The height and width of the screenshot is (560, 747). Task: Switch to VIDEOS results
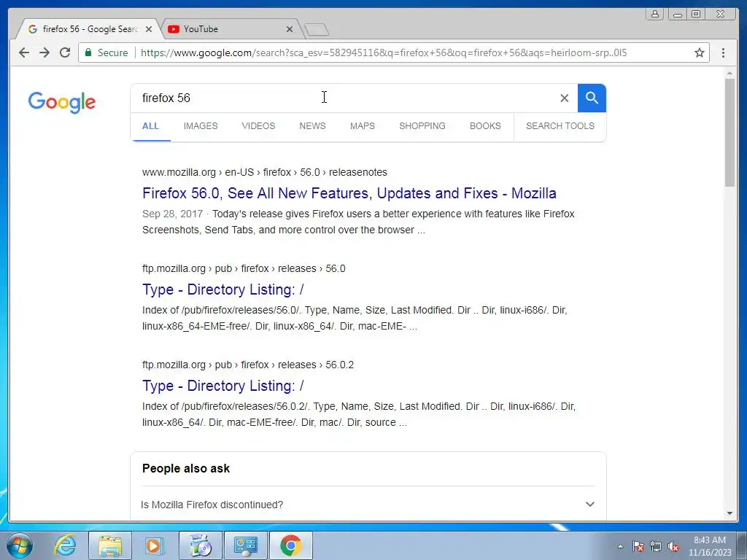point(258,126)
